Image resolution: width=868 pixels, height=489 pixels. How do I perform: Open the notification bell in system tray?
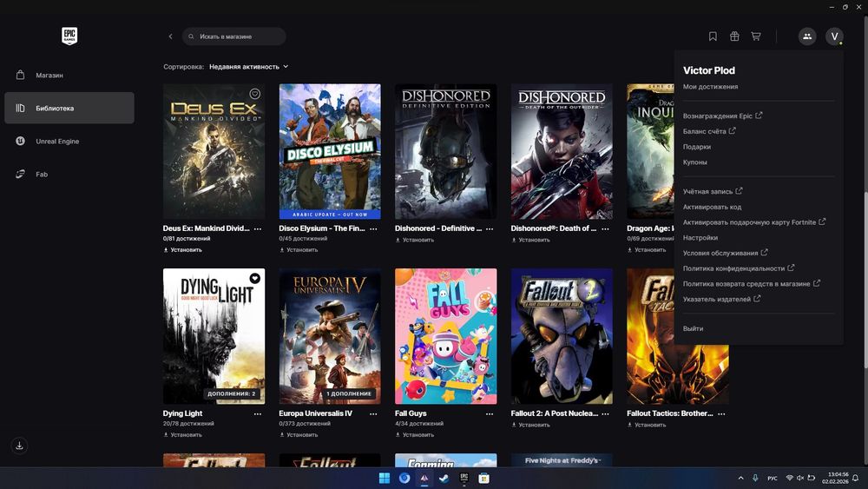855,478
